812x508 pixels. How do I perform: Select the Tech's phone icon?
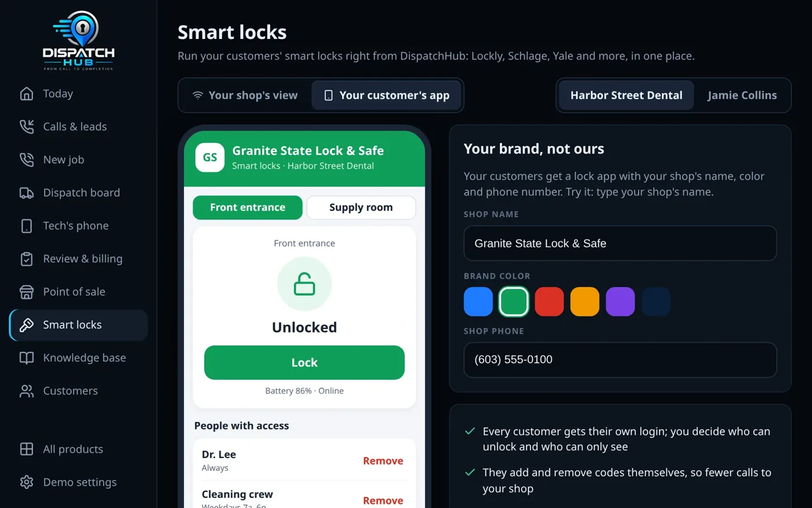click(27, 226)
